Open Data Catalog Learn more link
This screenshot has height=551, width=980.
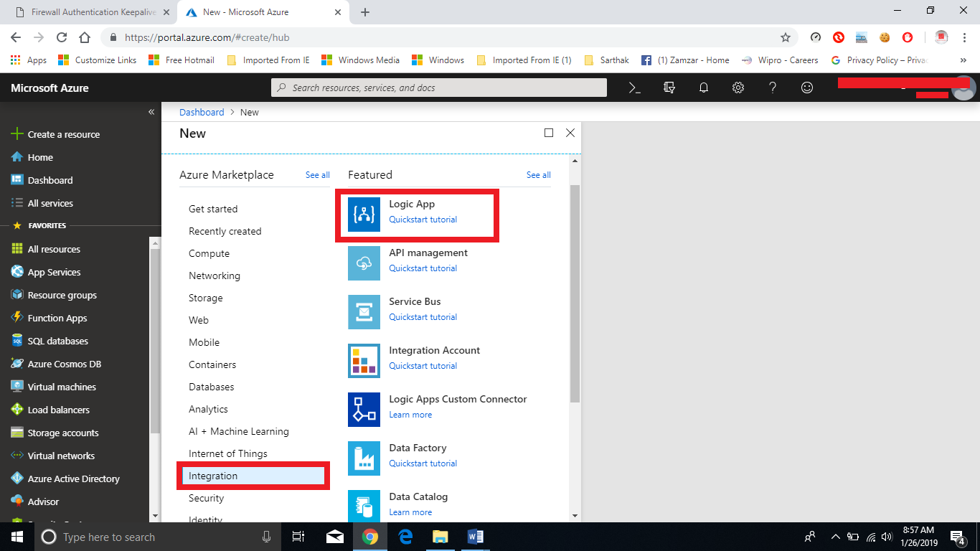coord(410,512)
